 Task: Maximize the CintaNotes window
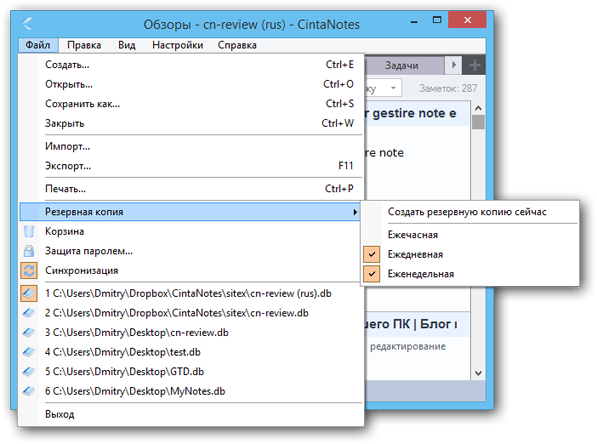437,20
